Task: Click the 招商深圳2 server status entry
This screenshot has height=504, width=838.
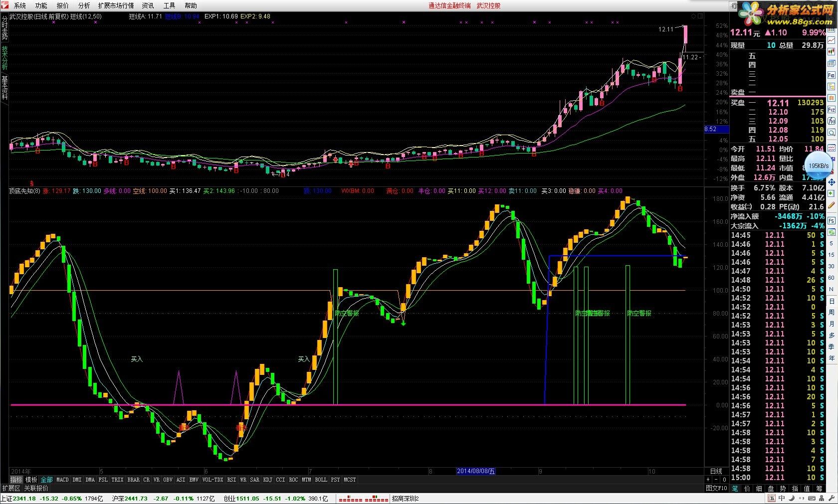Action: click(406, 499)
